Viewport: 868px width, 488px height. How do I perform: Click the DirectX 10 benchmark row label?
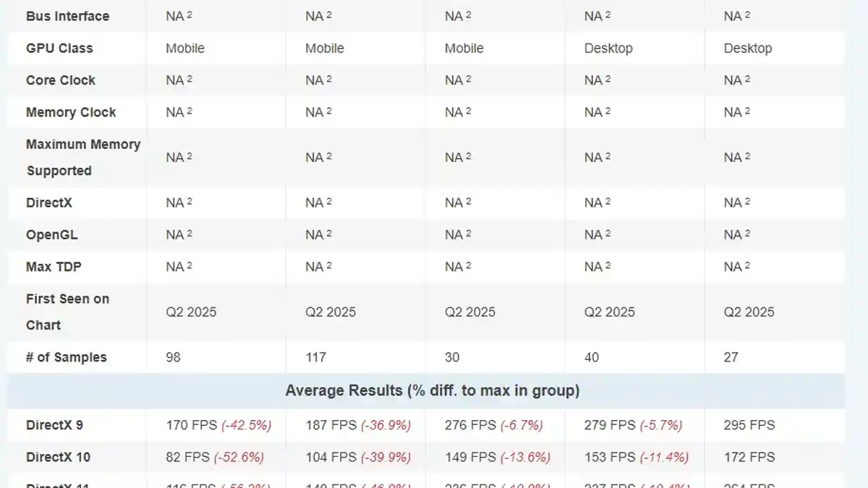point(58,457)
